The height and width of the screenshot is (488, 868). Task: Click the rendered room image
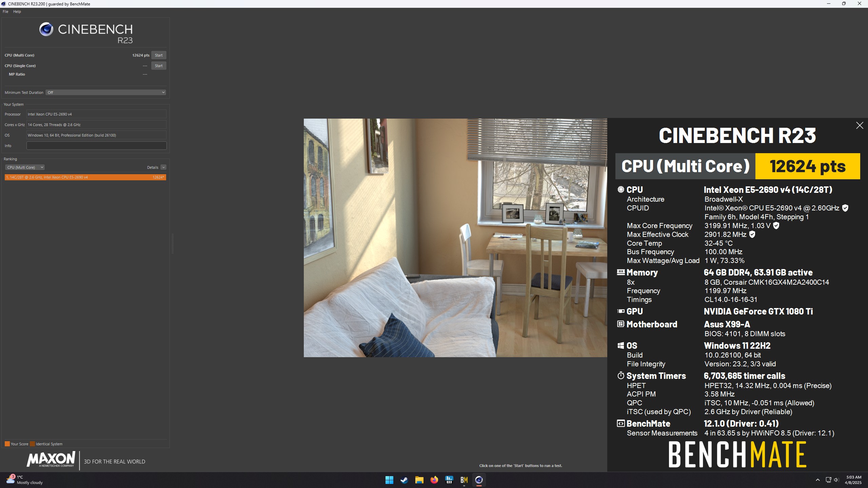[455, 238]
